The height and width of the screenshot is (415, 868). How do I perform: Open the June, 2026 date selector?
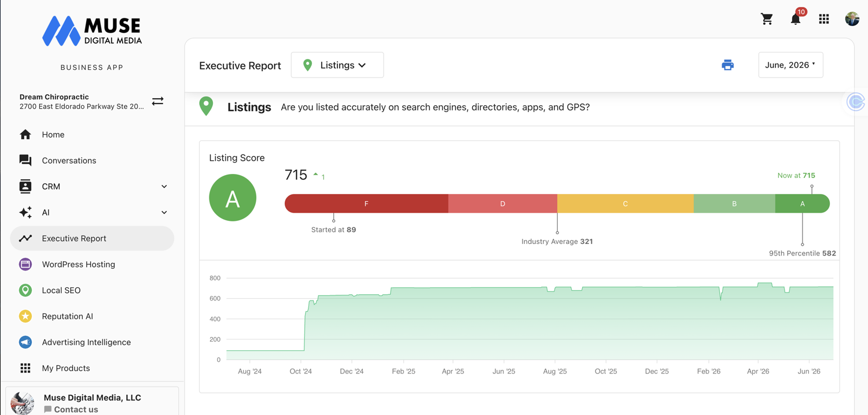pos(790,65)
